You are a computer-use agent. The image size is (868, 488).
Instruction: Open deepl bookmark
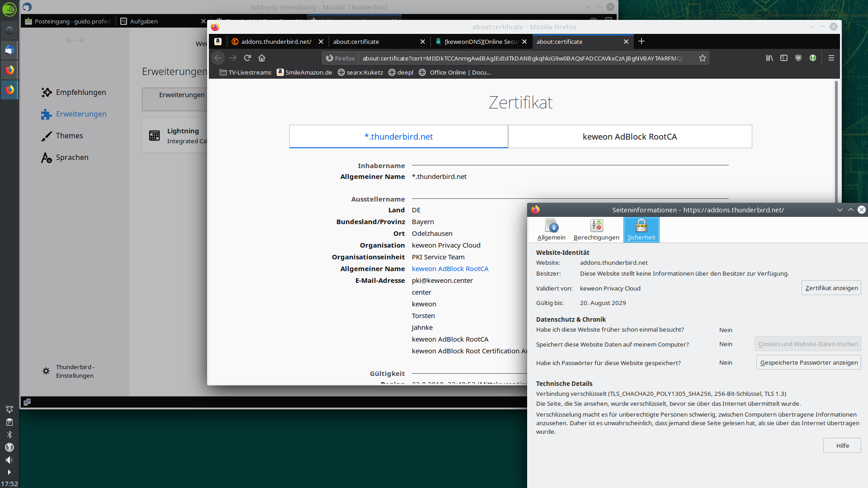[401, 72]
